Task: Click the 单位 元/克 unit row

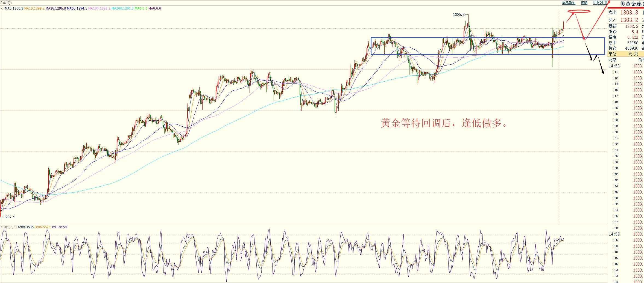Action: click(x=626, y=54)
